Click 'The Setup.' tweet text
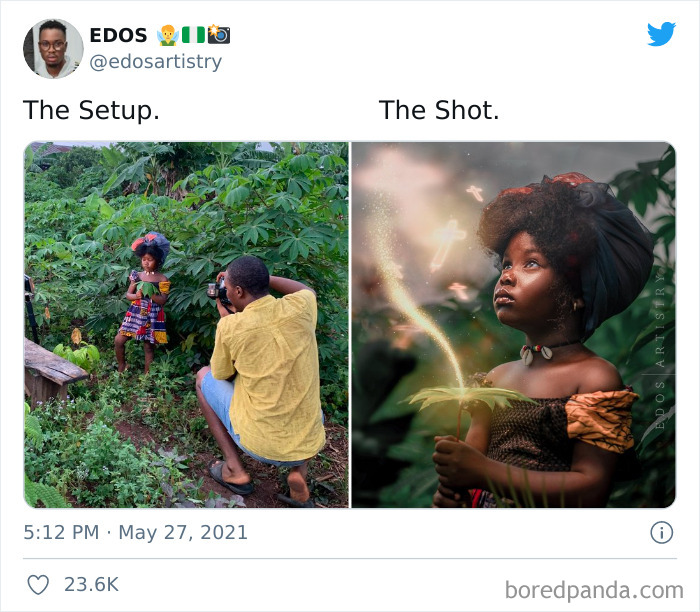 [x=91, y=111]
